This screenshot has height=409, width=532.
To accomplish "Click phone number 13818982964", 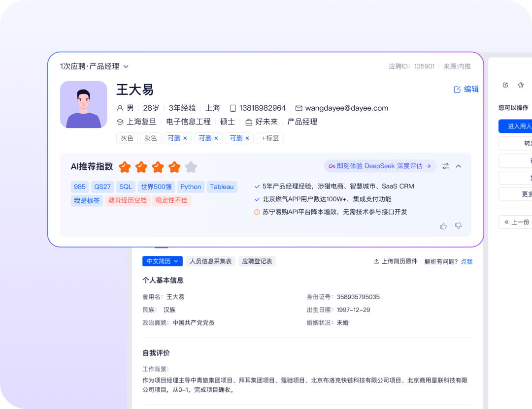I will point(263,108).
